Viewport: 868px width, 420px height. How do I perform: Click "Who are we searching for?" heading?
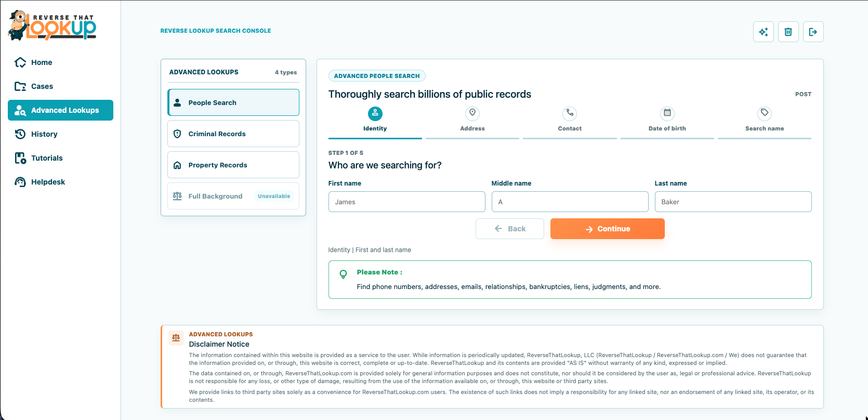385,165
